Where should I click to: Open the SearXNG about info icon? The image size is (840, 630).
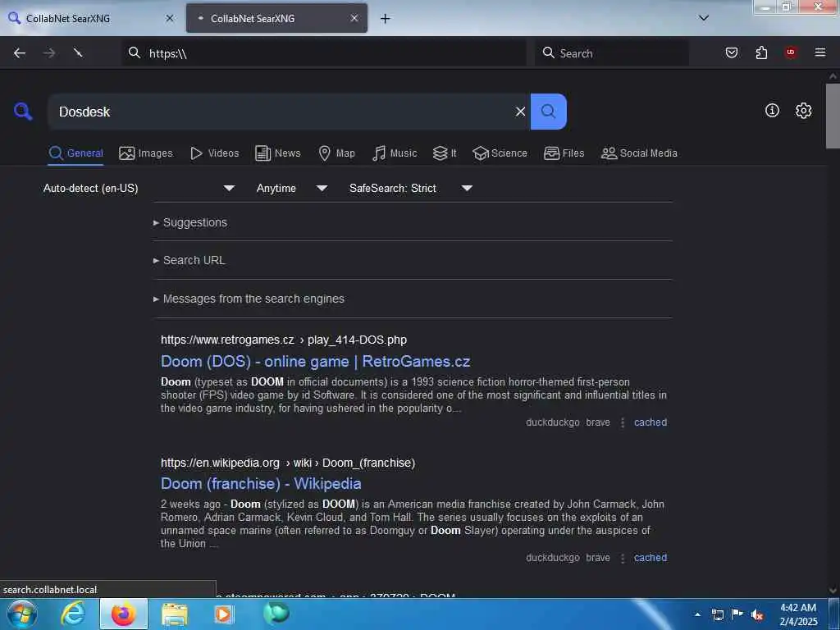tap(772, 111)
